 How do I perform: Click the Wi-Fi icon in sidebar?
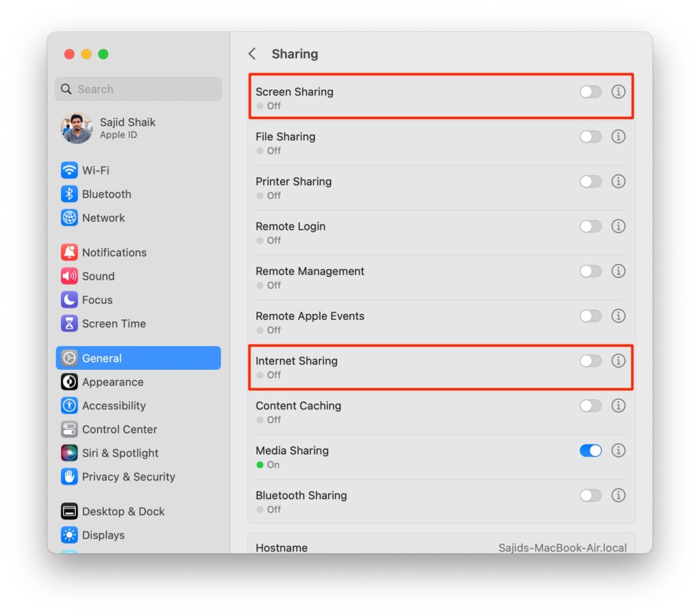point(69,170)
